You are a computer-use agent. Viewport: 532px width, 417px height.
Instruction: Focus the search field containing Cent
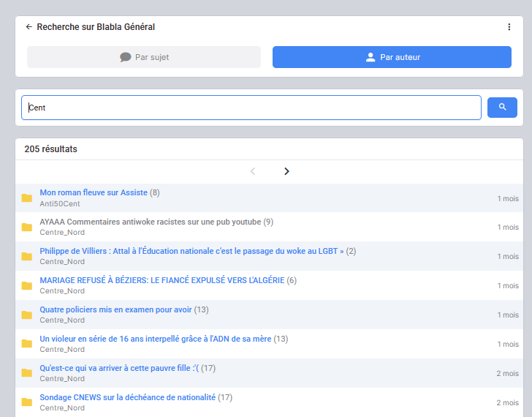[x=251, y=108]
